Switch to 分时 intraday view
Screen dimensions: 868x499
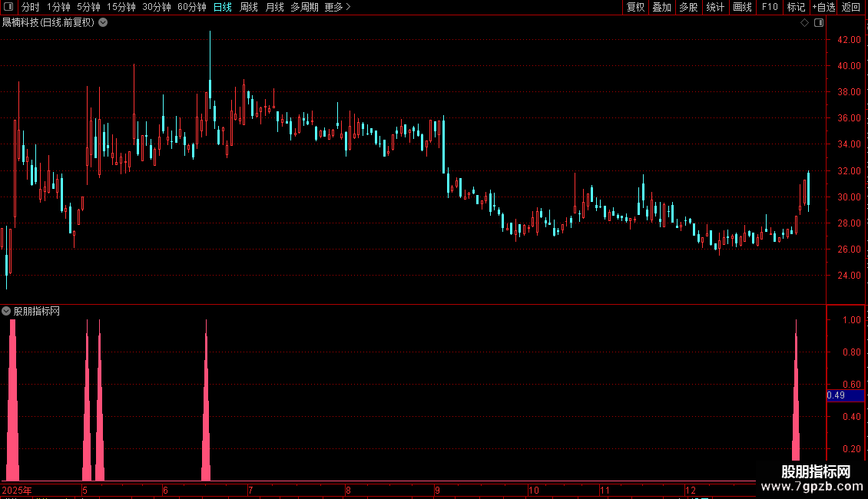pyautogui.click(x=31, y=7)
